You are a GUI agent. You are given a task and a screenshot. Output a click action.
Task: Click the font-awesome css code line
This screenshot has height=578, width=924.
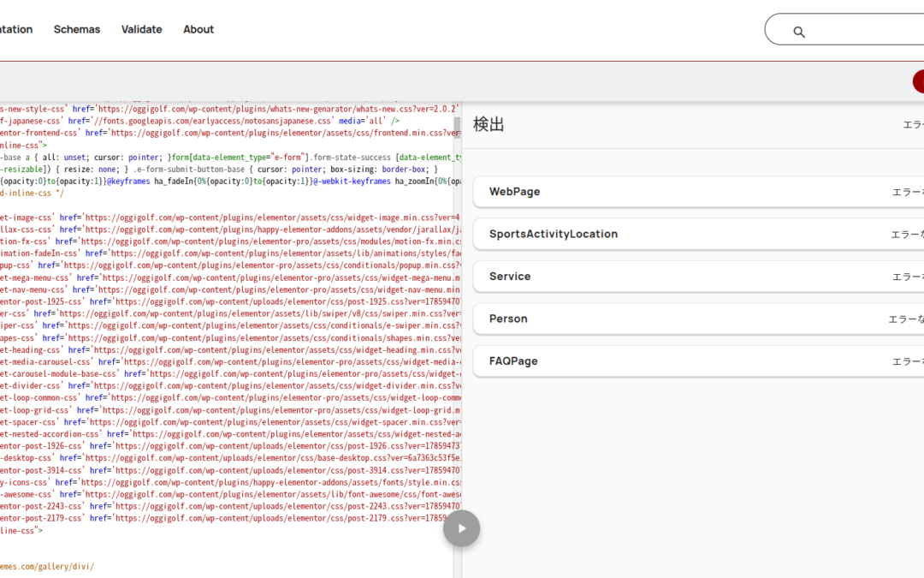click(230, 494)
